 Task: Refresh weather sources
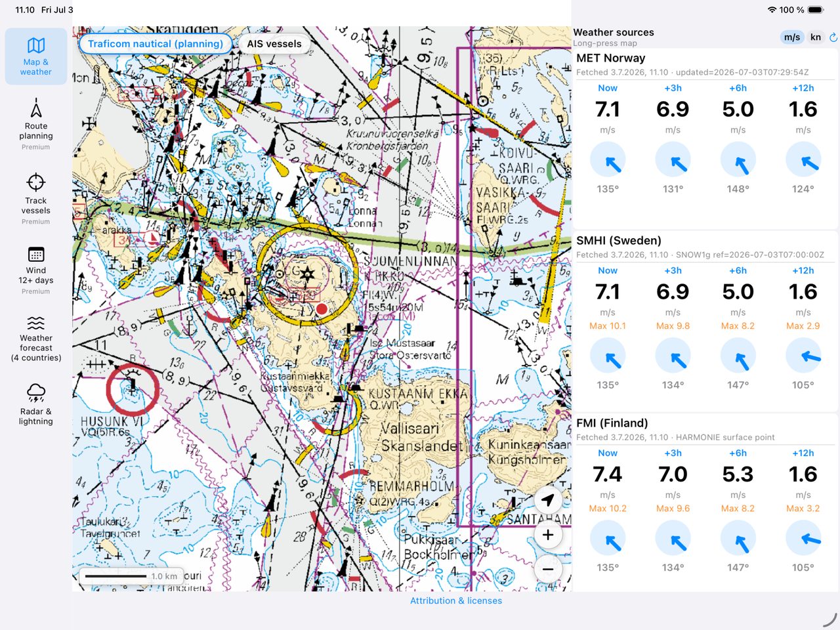pos(833,37)
